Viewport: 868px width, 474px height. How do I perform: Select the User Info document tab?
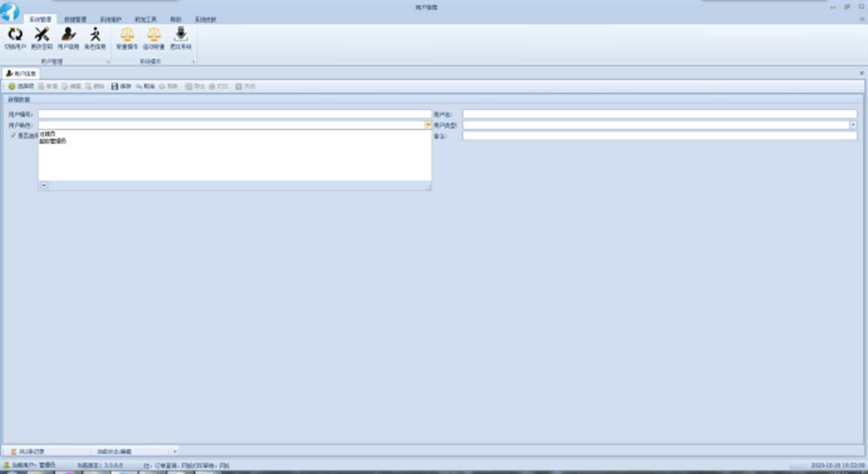[x=21, y=74]
